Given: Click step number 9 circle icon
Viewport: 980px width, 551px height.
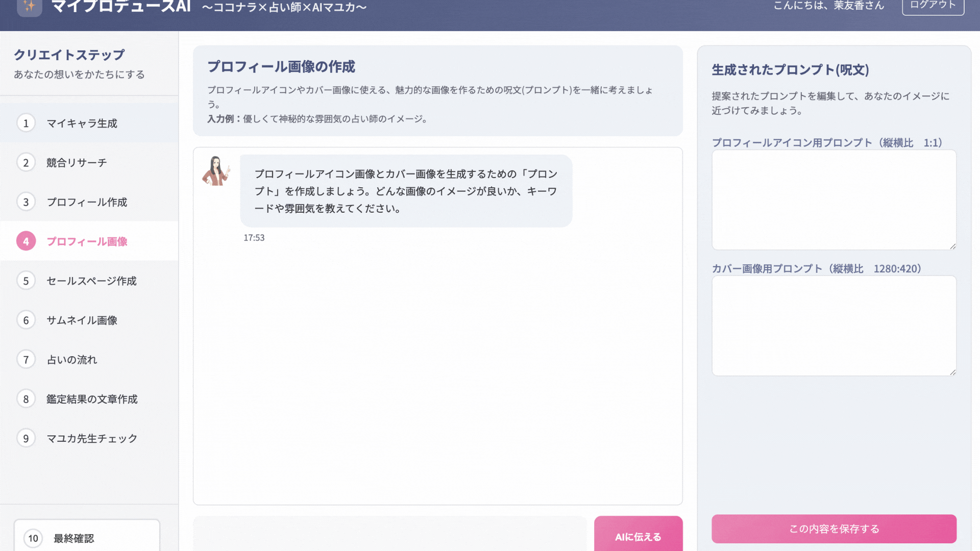Looking at the screenshot, I should pos(26,438).
